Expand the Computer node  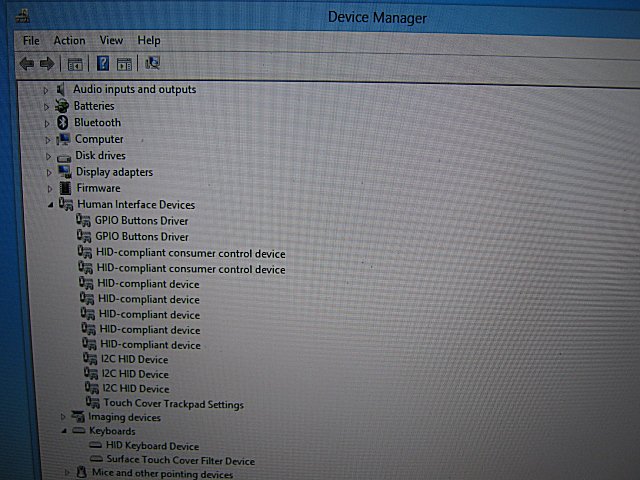click(x=47, y=140)
